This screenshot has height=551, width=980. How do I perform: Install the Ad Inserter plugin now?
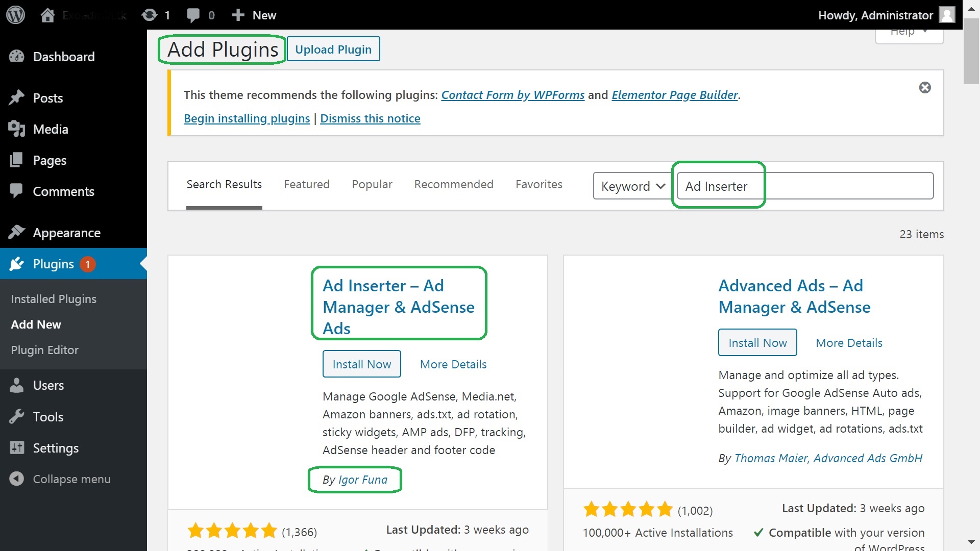click(361, 364)
